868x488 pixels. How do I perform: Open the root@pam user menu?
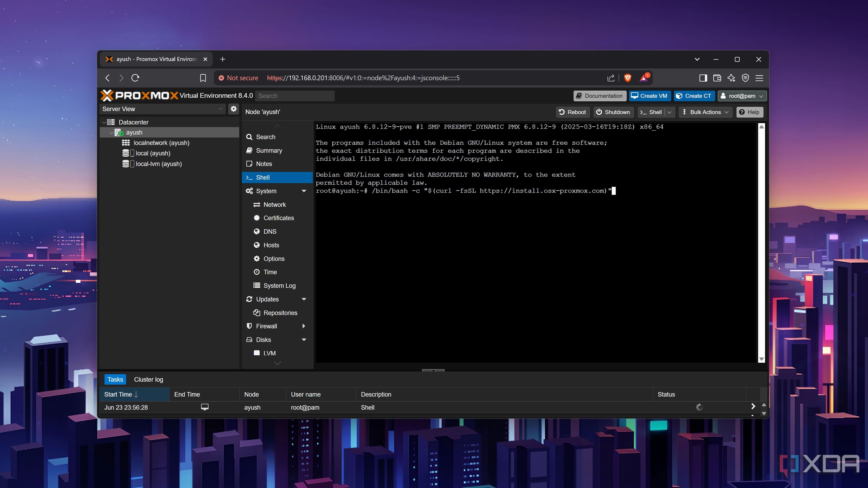[742, 96]
